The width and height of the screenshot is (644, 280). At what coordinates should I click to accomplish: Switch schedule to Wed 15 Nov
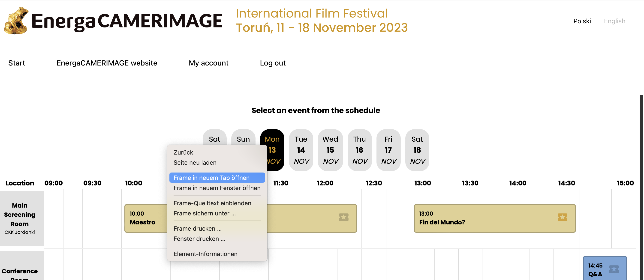coord(330,150)
